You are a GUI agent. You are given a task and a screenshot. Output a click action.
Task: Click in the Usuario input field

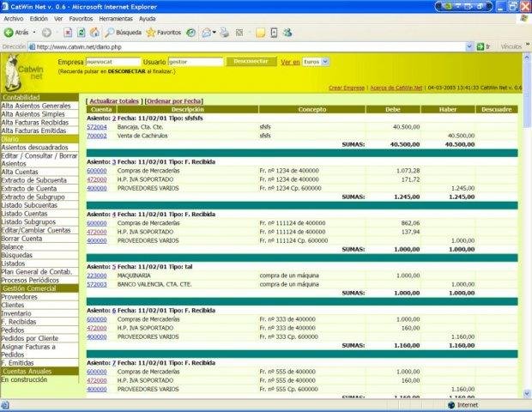196,62
